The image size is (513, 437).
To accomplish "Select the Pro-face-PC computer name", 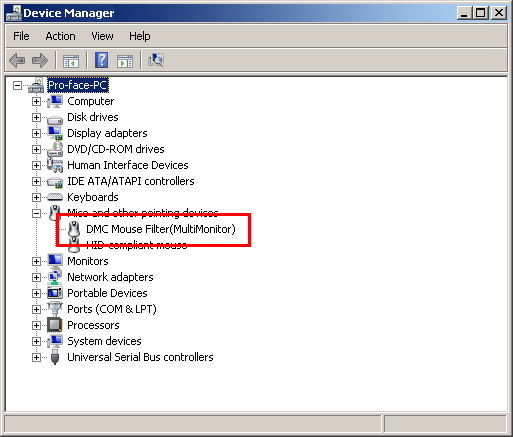I will pos(77,85).
